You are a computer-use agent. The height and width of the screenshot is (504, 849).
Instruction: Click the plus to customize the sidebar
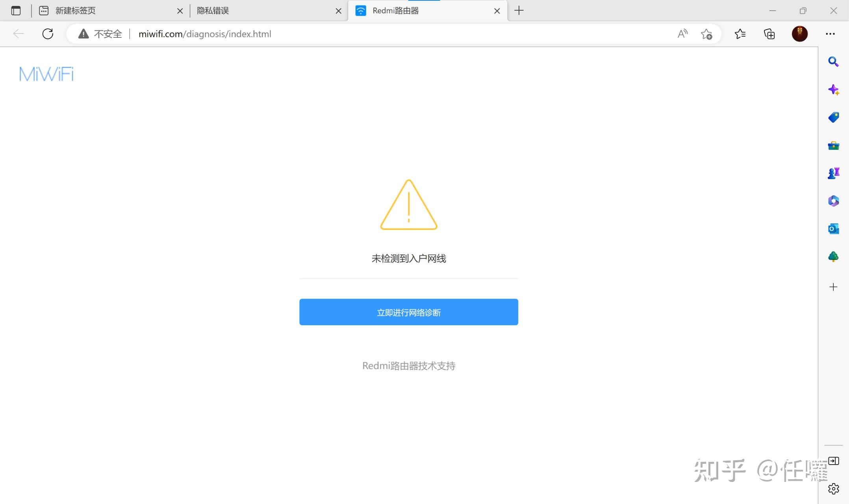833,287
